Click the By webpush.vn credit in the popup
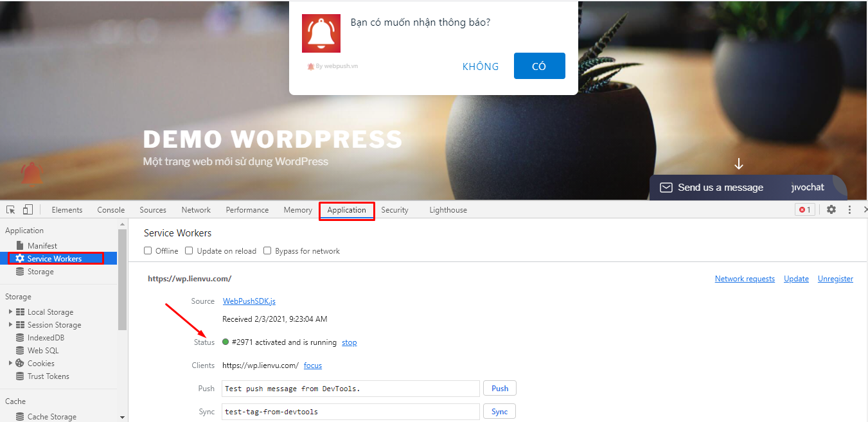 pyautogui.click(x=333, y=66)
